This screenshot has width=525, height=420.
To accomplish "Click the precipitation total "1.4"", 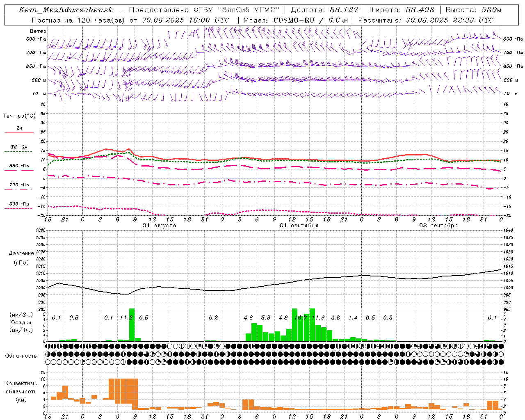I will 353,318.
